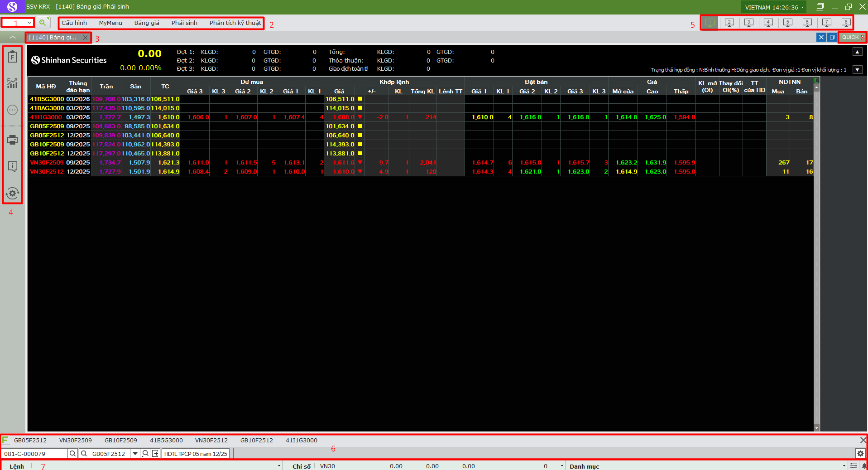Viewport: 868px width, 470px height.
Task: Open the chart analysis icon in left sidebar
Action: click(x=13, y=83)
